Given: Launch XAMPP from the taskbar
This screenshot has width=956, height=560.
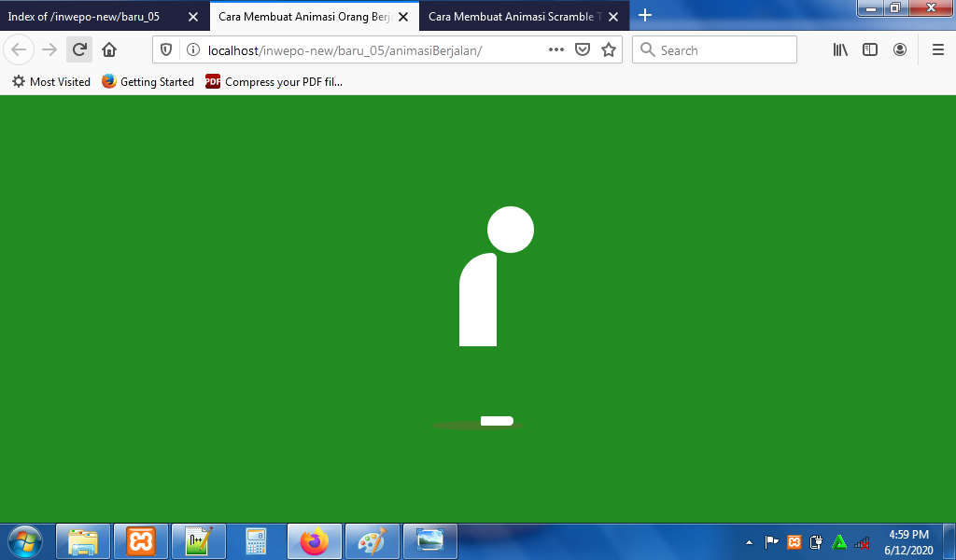Looking at the screenshot, I should click(141, 541).
